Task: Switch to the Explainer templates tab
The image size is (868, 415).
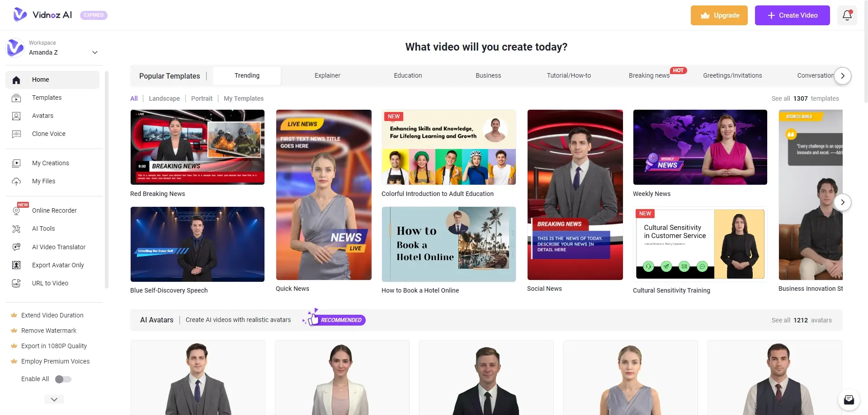Action: (327, 75)
